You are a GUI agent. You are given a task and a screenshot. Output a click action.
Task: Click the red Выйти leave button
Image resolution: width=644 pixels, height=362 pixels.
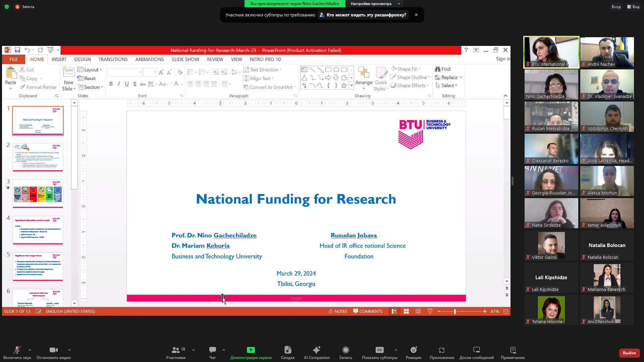pos(629,353)
